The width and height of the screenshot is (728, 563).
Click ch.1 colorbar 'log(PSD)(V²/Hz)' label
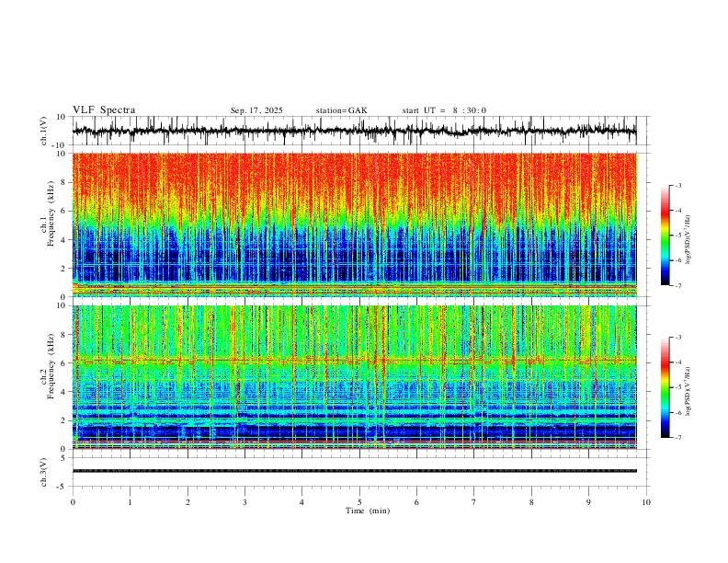[688, 240]
